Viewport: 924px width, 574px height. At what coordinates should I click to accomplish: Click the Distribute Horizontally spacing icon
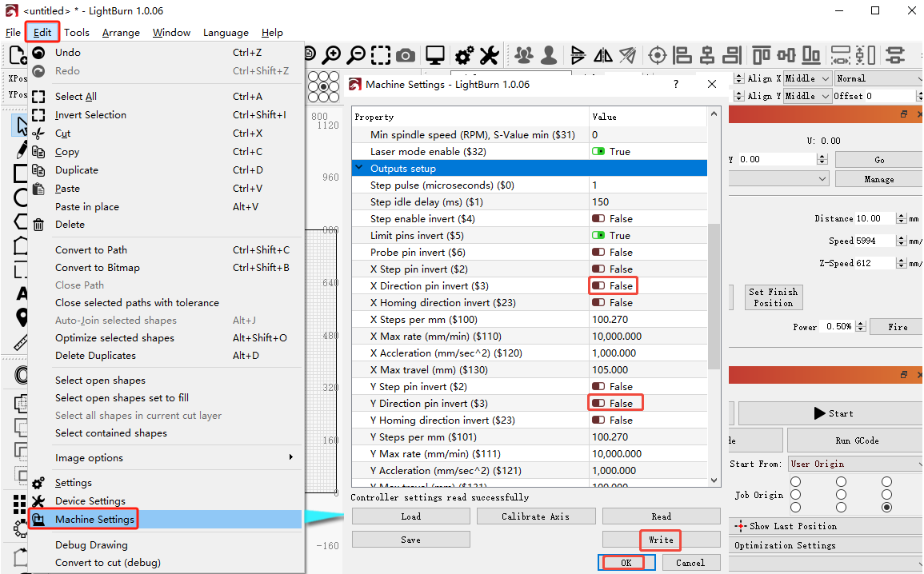[x=840, y=55]
